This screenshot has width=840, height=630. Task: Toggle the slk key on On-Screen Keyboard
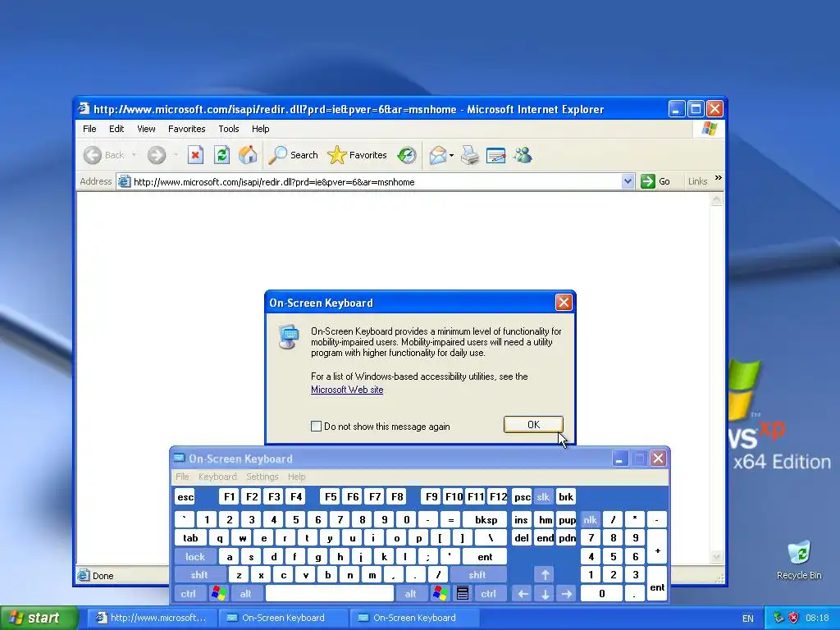tap(543, 496)
